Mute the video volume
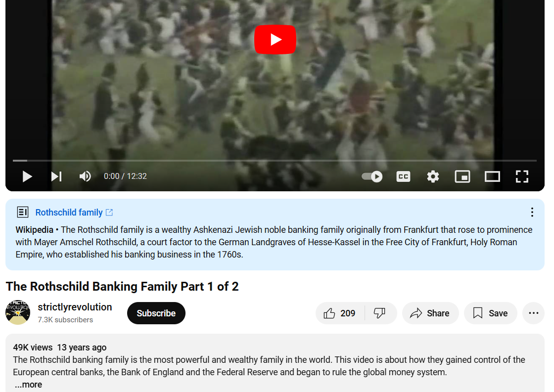 (x=85, y=176)
